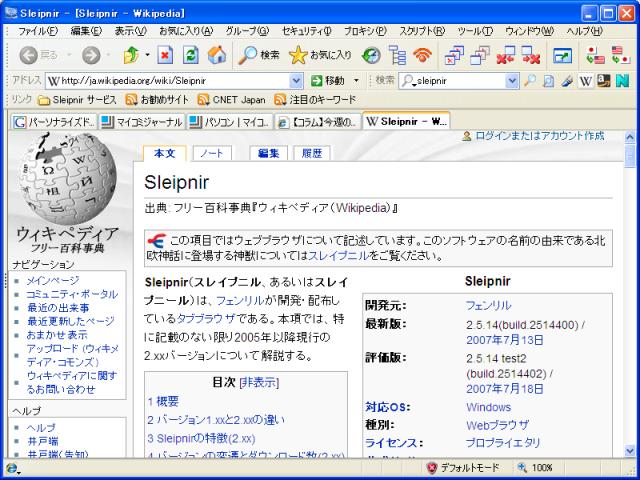Open the up-level arrow dropdown
Viewport: 640px width, 480px height.
(x=147, y=55)
